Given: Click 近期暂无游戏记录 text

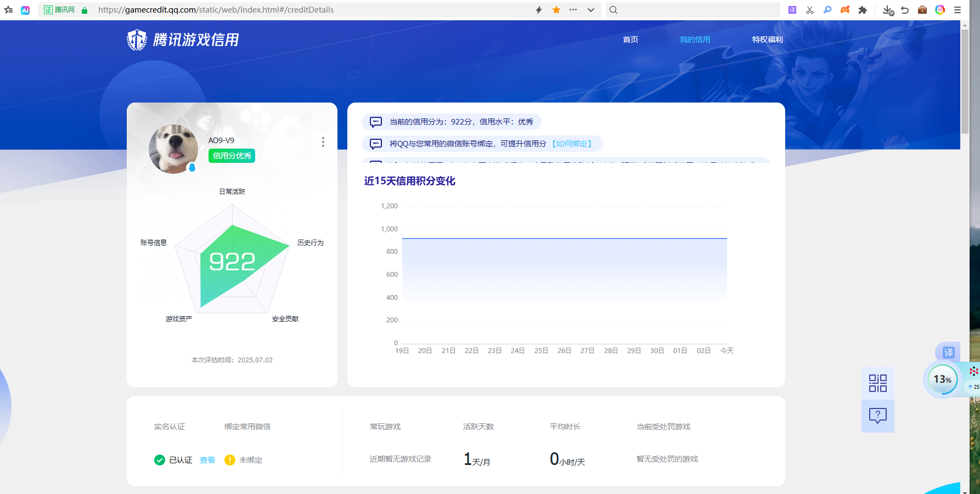Looking at the screenshot, I should [x=401, y=459].
